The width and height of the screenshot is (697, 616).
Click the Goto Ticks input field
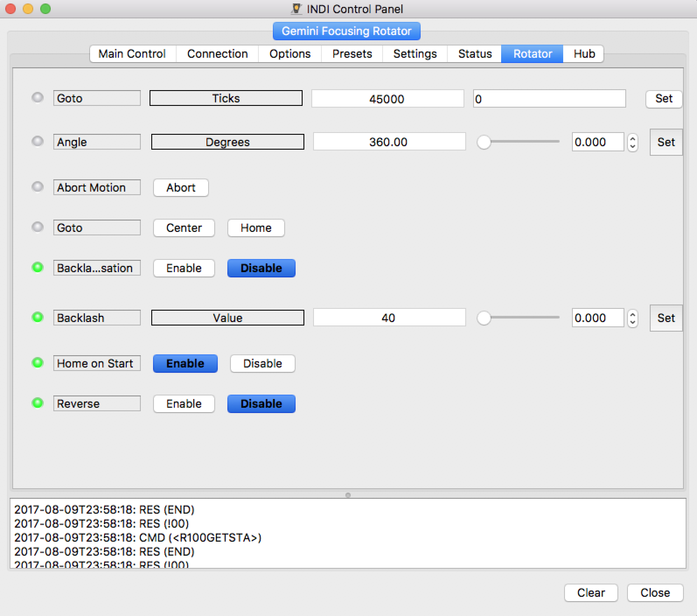549,99
